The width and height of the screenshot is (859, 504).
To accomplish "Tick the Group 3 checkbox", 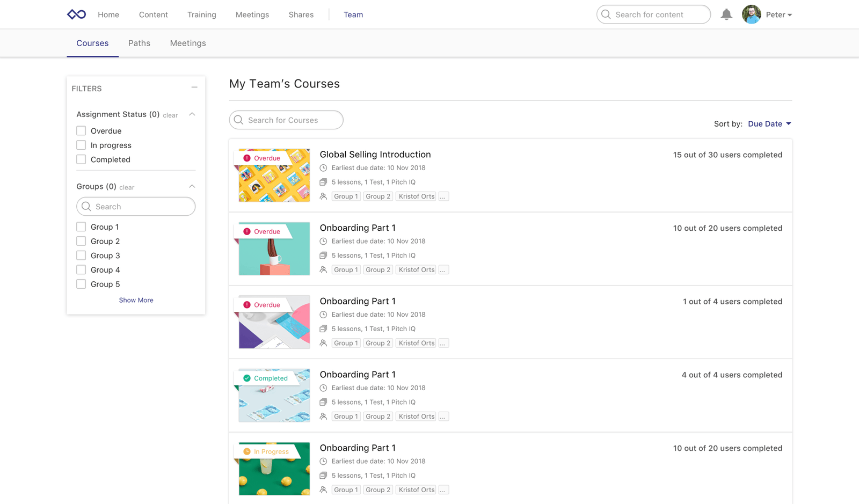I will (81, 255).
